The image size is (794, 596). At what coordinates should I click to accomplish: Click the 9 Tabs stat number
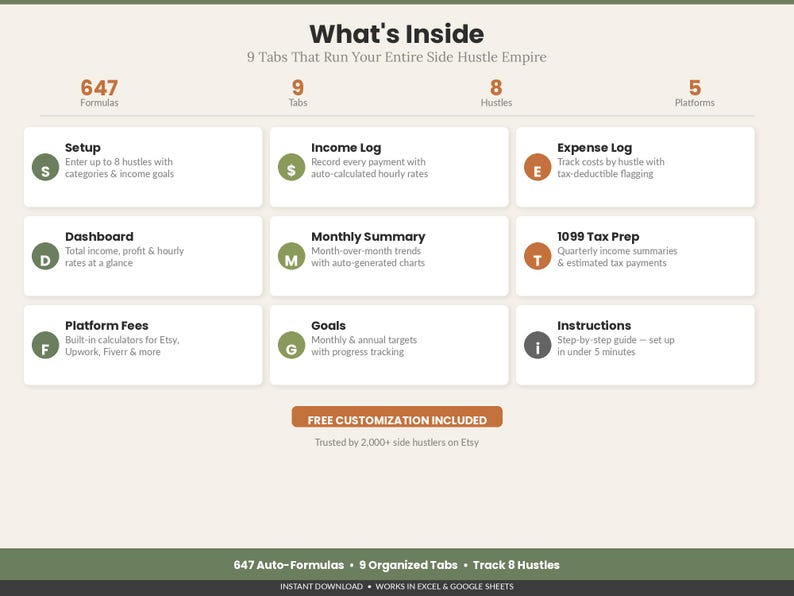[298, 88]
